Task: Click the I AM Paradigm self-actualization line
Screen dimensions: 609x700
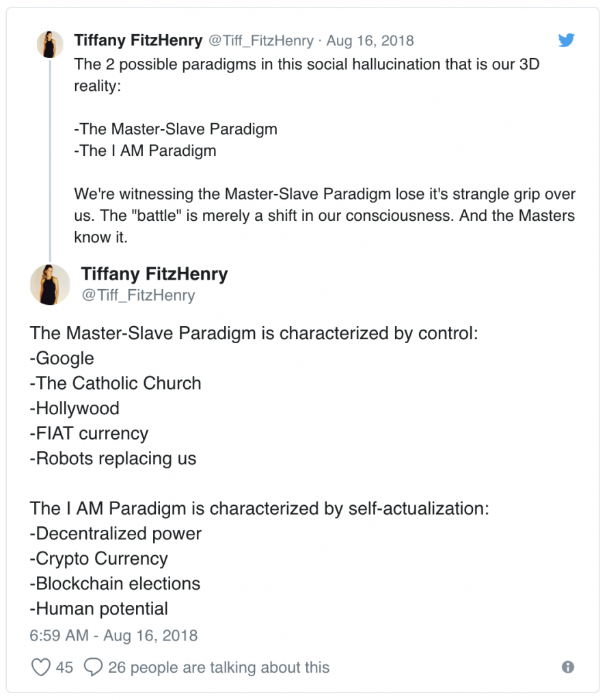Action: tap(260, 509)
